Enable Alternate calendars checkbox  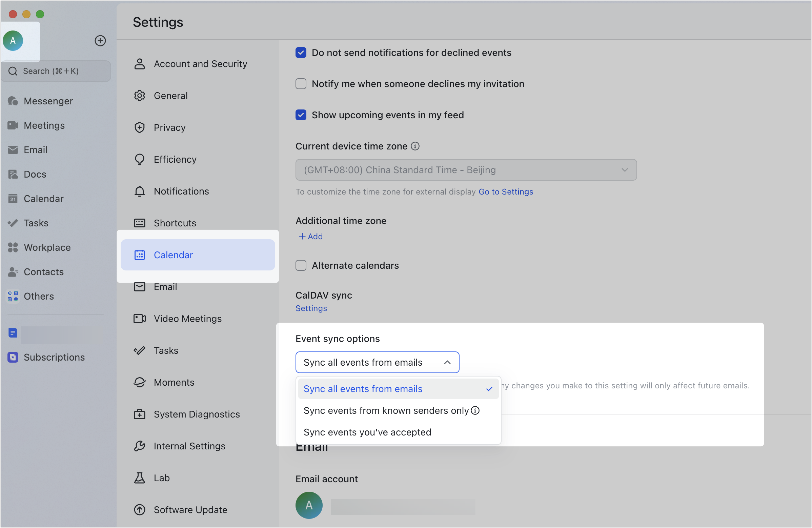pyautogui.click(x=301, y=265)
